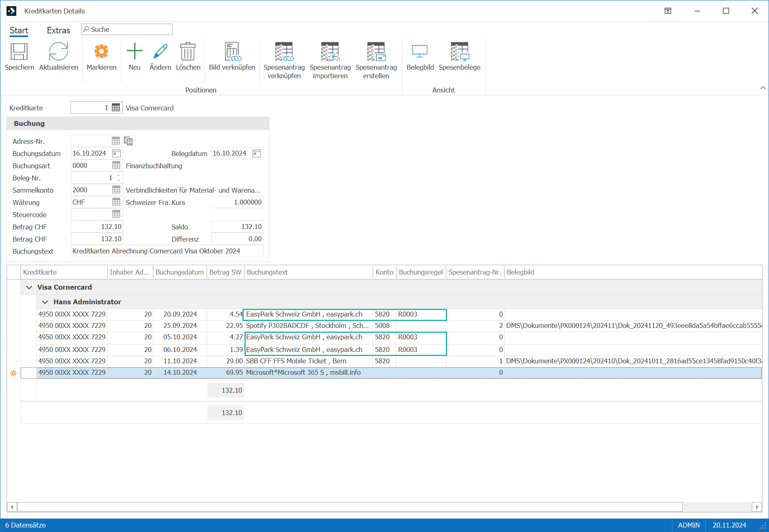
Task: Click the horizontal scrollbar thumb
Action: coord(350,507)
